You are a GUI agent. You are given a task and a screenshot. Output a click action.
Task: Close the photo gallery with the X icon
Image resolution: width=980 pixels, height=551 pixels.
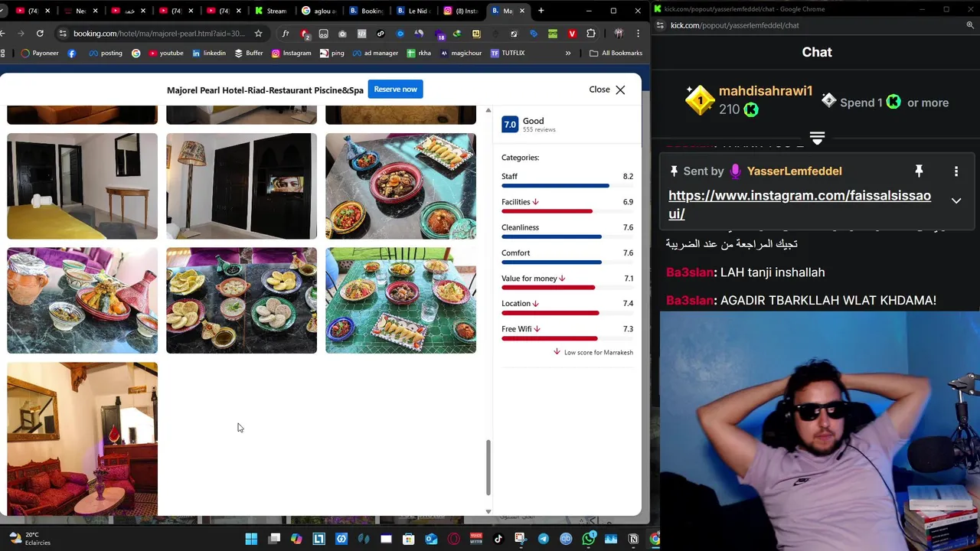(x=620, y=90)
